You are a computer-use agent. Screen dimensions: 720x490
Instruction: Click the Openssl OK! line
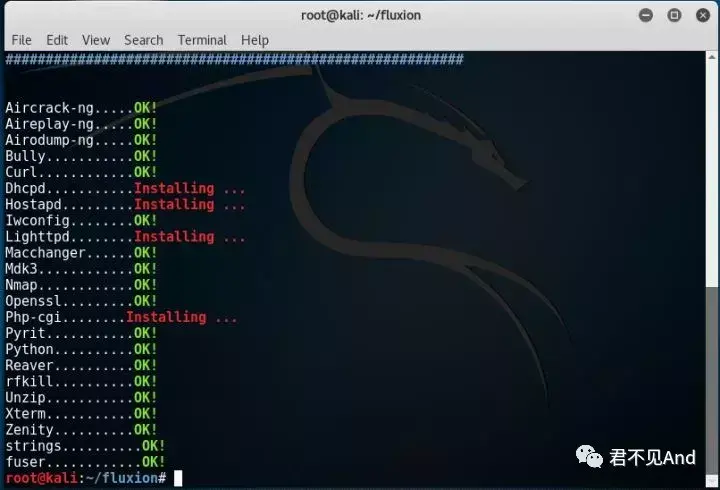(81, 301)
